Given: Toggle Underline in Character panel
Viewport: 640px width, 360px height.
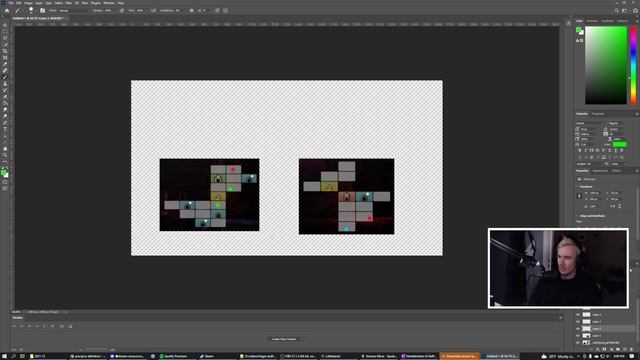Looking at the screenshot, I should pyautogui.click(x=615, y=151).
